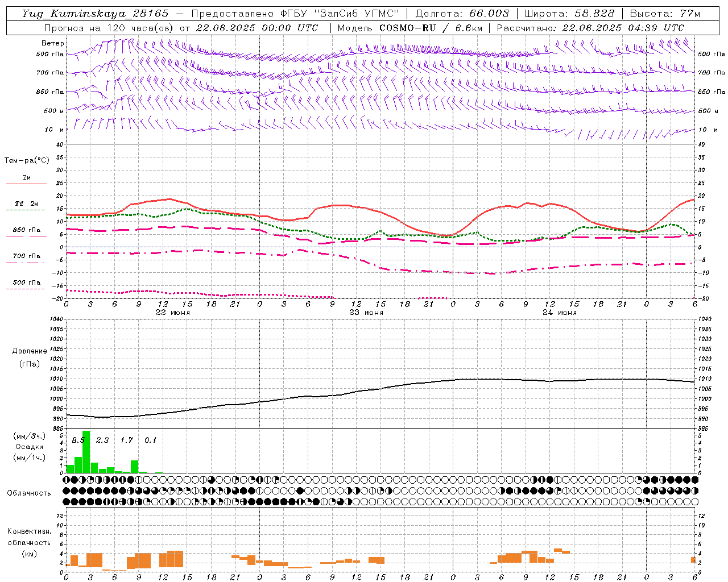
Task: Click the Облачность row label
Action: click(29, 493)
